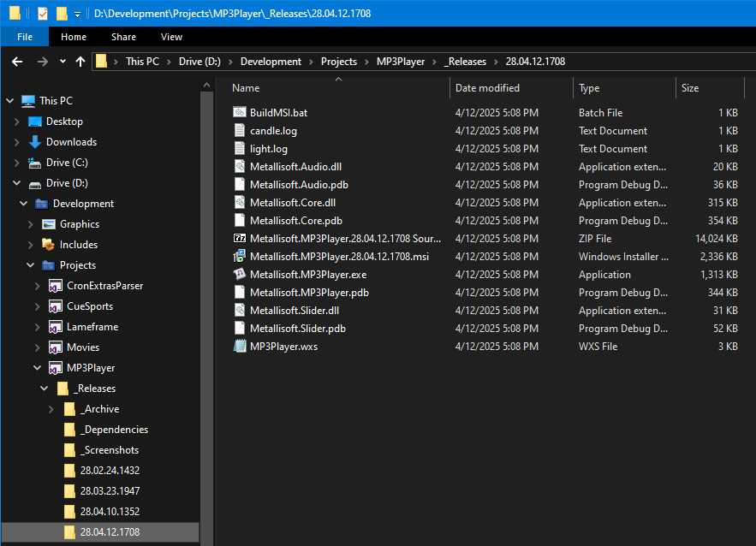
Task: Select the 28.04.10.1352 folder in tree
Action: [x=109, y=512]
